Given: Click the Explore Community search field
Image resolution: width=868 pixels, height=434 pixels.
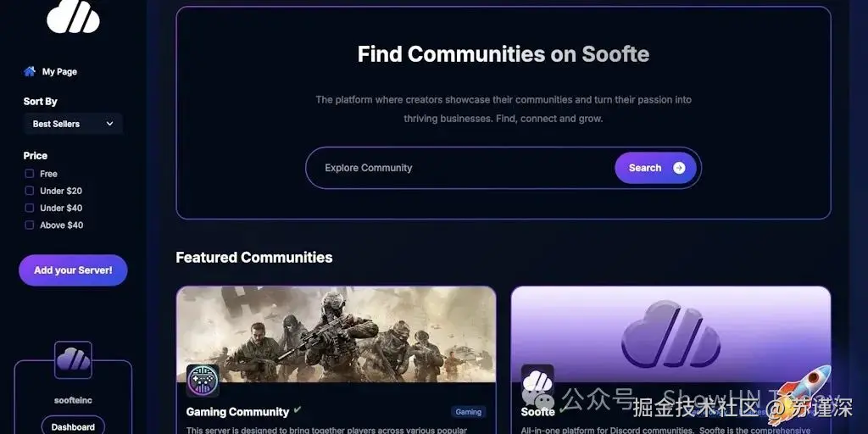Looking at the screenshot, I should [459, 168].
